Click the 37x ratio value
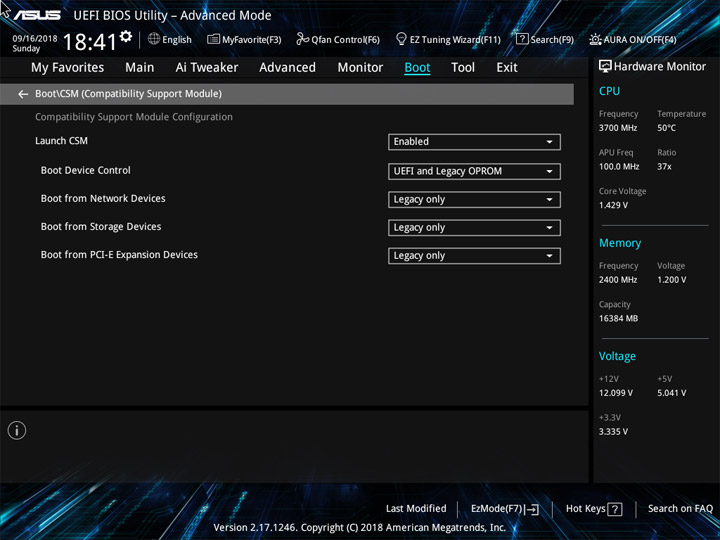This screenshot has height=540, width=720. (664, 167)
